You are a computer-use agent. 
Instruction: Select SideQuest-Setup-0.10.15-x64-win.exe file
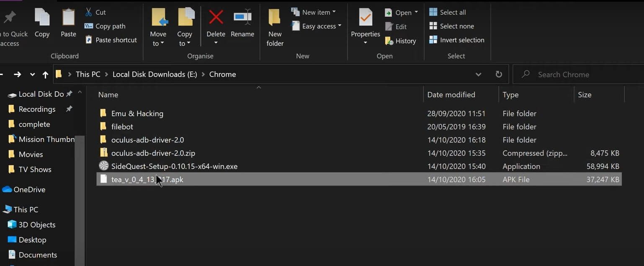[174, 166]
